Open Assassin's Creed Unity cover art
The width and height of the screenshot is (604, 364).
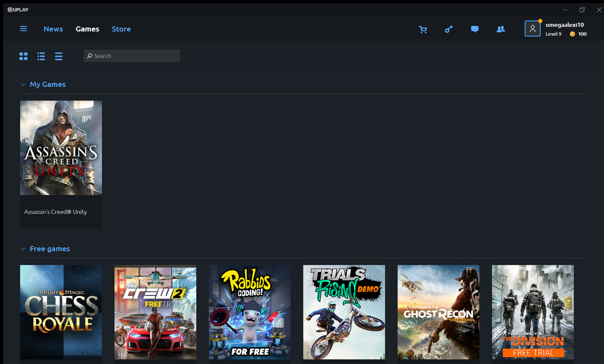(x=61, y=148)
